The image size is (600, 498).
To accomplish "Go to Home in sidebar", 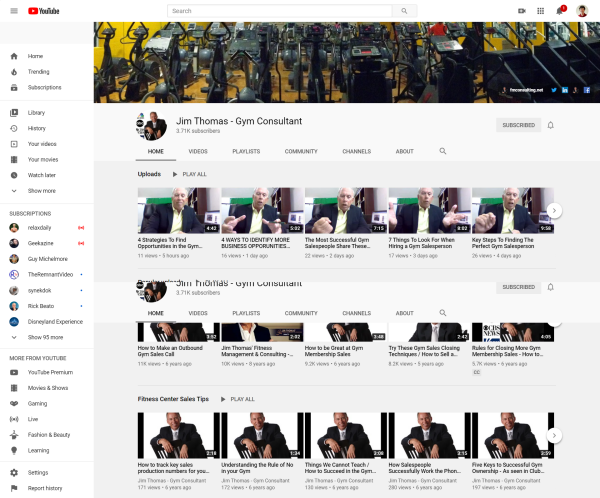I will 47,56.
